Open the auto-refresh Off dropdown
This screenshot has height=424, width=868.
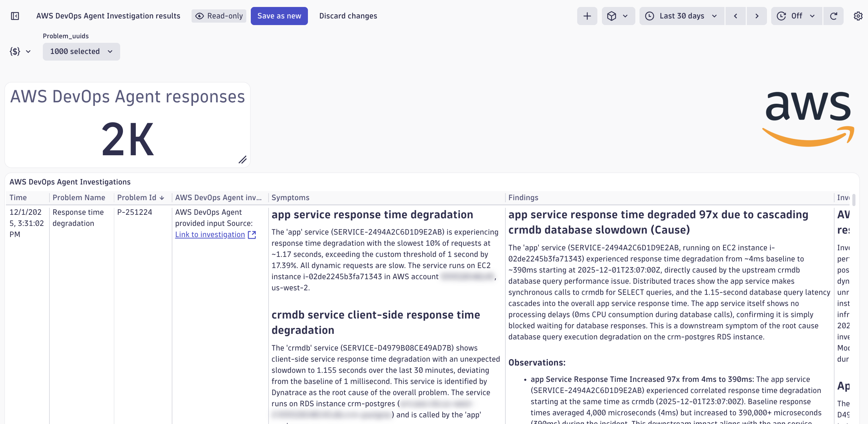[796, 16]
